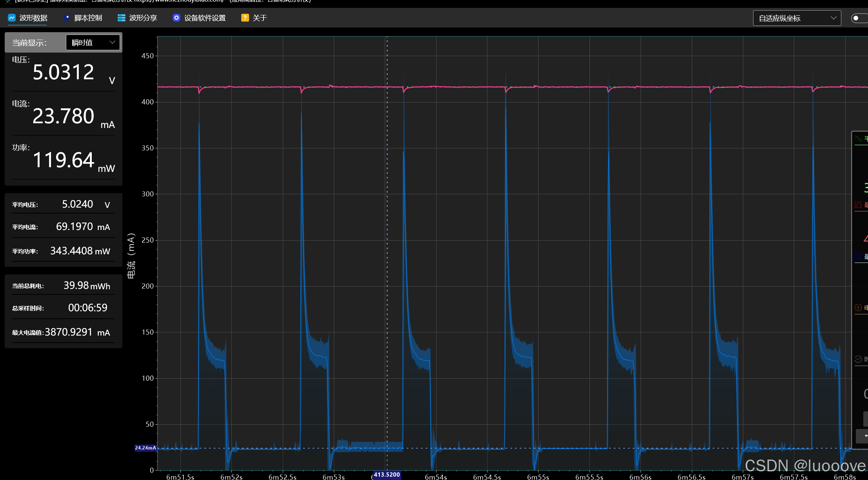The width and height of the screenshot is (868, 480).
Task: Click the 波形分享 list icon
Action: click(121, 18)
